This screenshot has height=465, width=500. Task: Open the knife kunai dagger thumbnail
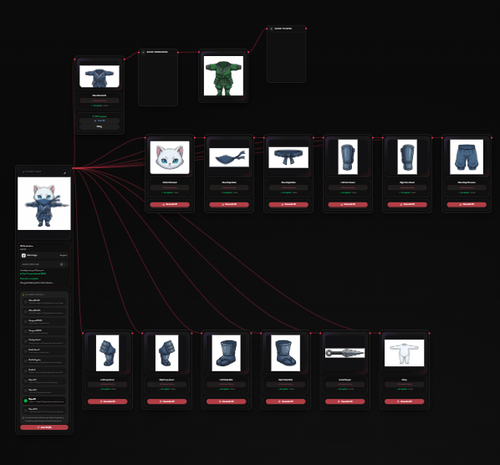(x=345, y=353)
